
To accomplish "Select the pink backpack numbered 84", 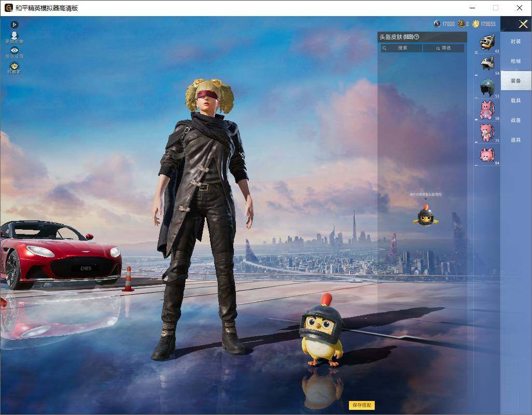I will (x=487, y=155).
